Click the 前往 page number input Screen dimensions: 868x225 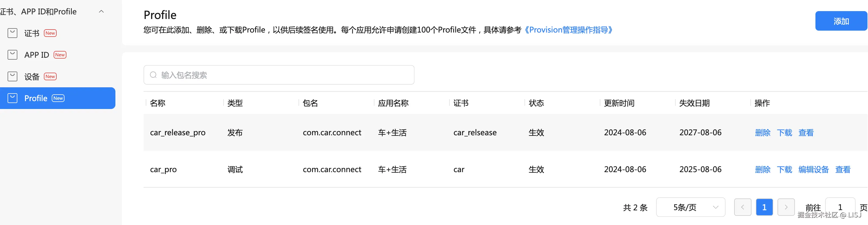pos(840,207)
